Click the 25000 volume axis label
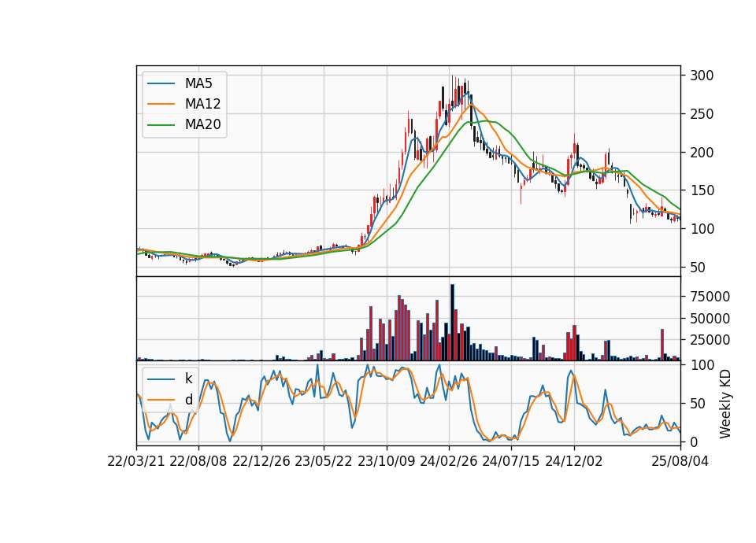Screen dimensions: 756x543 coord(710,340)
